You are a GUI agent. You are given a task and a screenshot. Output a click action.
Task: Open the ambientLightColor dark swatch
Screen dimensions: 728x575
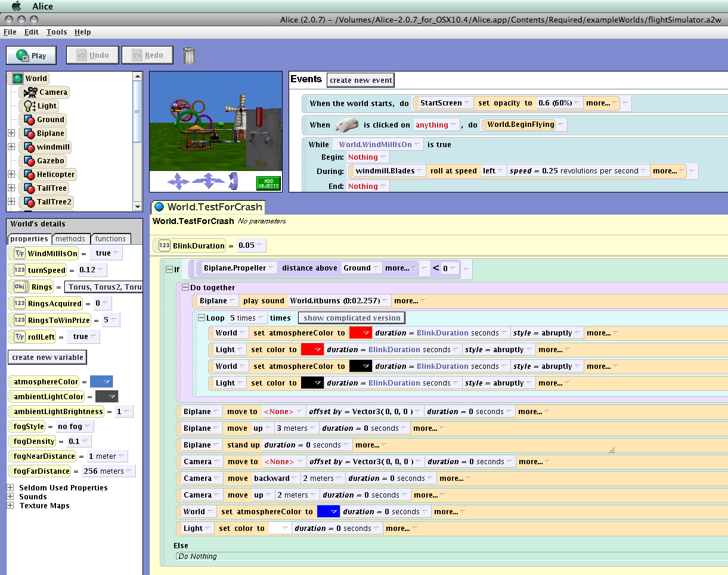pyautogui.click(x=107, y=397)
